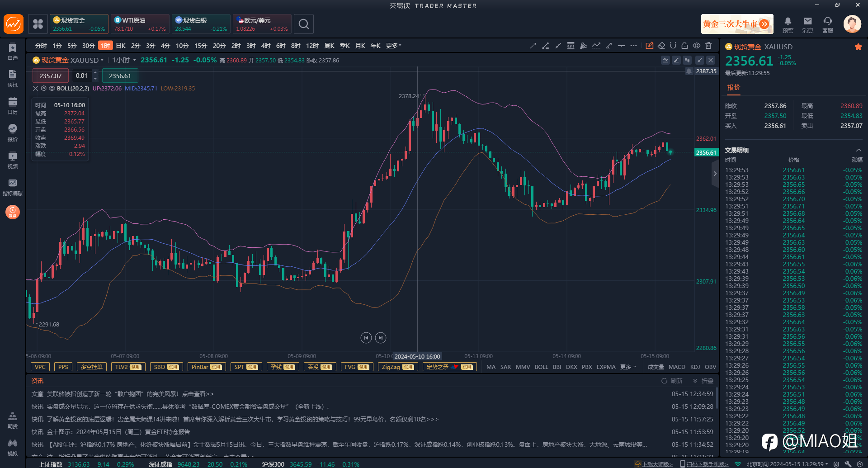Click the lot size 0.01 input field
Viewport: 868px width, 468px height.
[82, 76]
